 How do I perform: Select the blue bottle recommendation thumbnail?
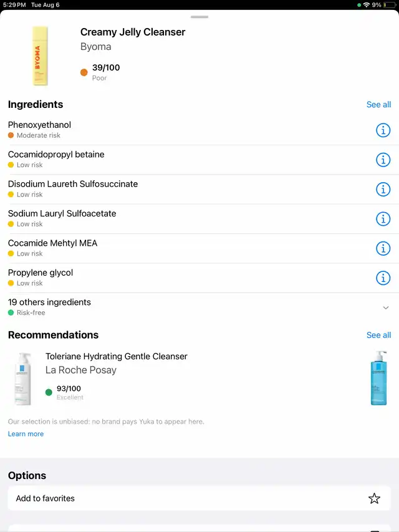pyautogui.click(x=378, y=377)
